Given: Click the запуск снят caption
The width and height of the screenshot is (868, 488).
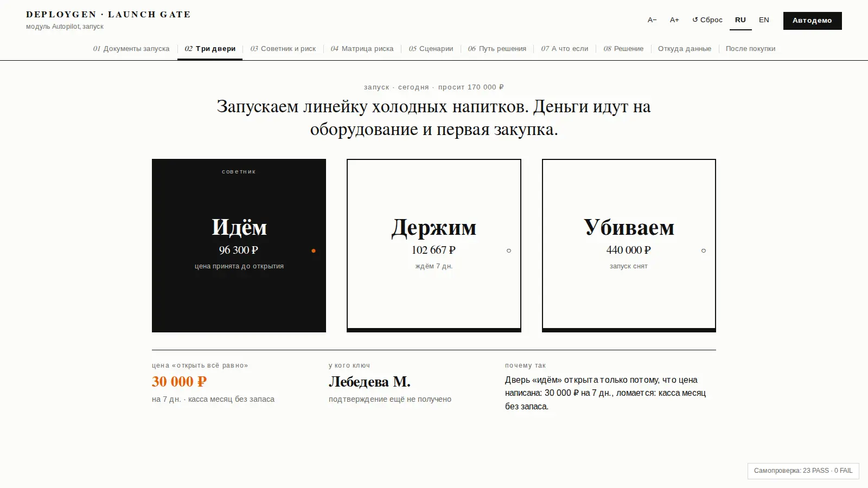Looking at the screenshot, I should (629, 266).
